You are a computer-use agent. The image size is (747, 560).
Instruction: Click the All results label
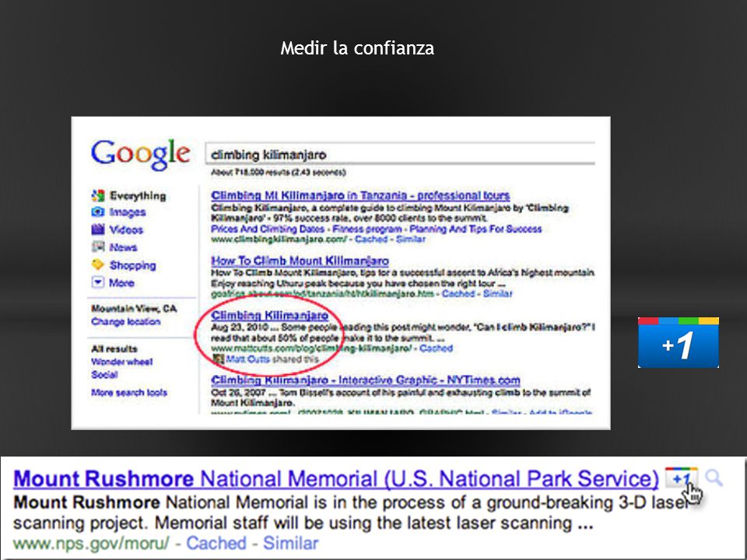(114, 348)
